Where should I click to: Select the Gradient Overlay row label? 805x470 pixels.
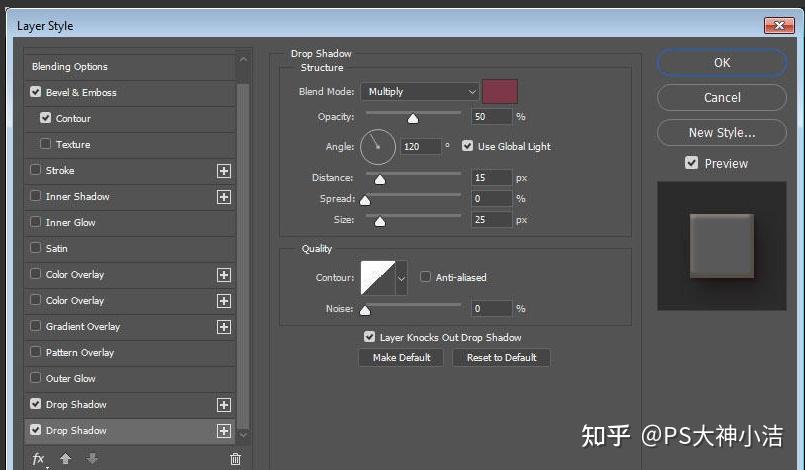(83, 327)
